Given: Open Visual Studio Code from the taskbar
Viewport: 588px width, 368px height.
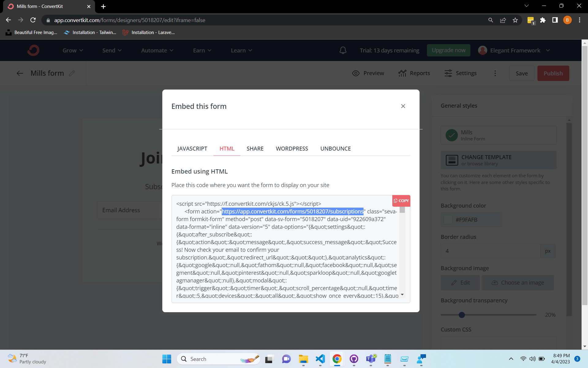Looking at the screenshot, I should [x=320, y=359].
